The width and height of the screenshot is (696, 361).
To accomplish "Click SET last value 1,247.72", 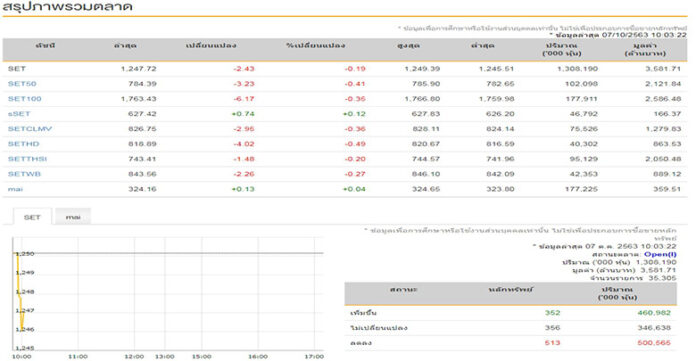I will pyautogui.click(x=138, y=68).
